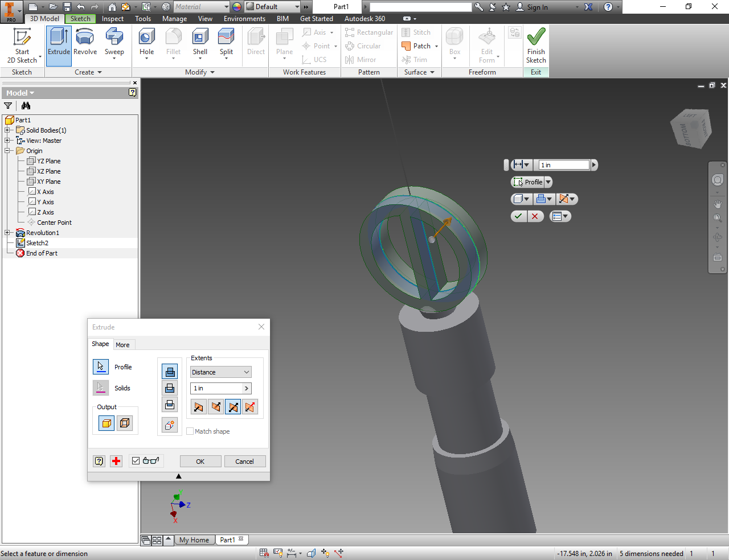Image resolution: width=729 pixels, height=560 pixels.
Task: Switch to the View ribbon tab
Action: [205, 19]
